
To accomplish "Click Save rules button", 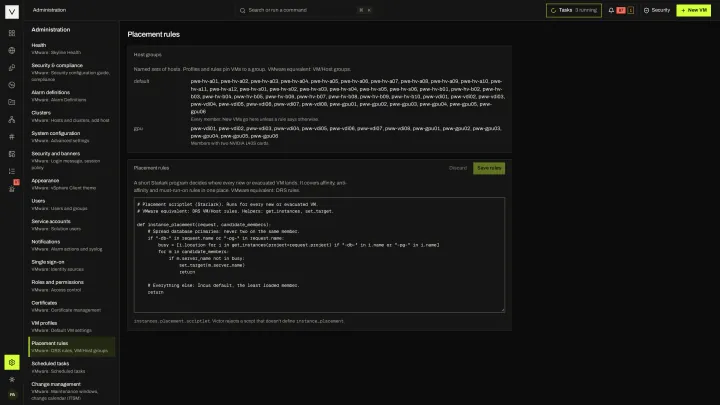I will click(489, 168).
